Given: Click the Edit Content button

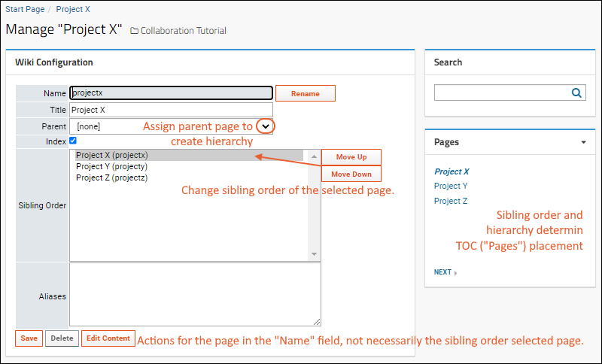Looking at the screenshot, I should pyautogui.click(x=108, y=338).
